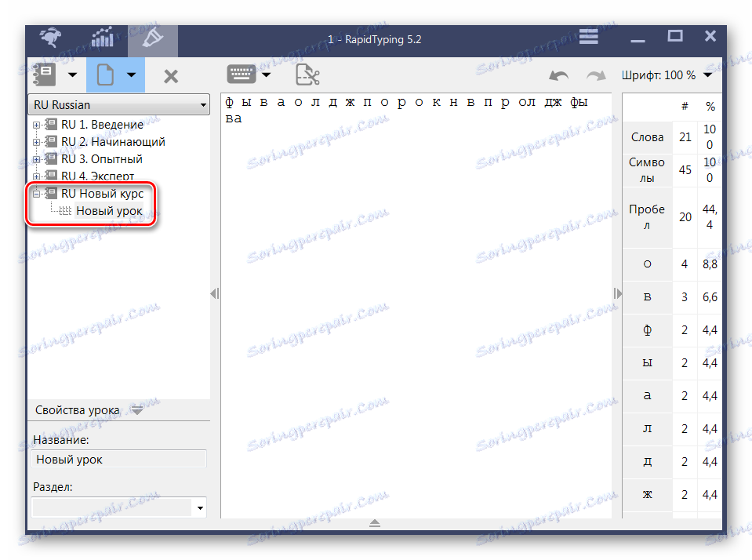Viewport: 752px width, 560px height.
Task: Select the Новый урок lesson
Action: click(x=109, y=211)
